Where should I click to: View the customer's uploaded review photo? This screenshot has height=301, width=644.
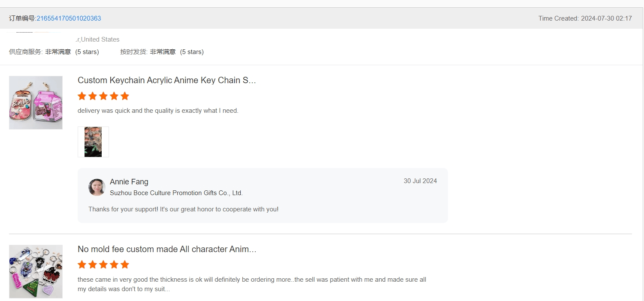tap(93, 142)
